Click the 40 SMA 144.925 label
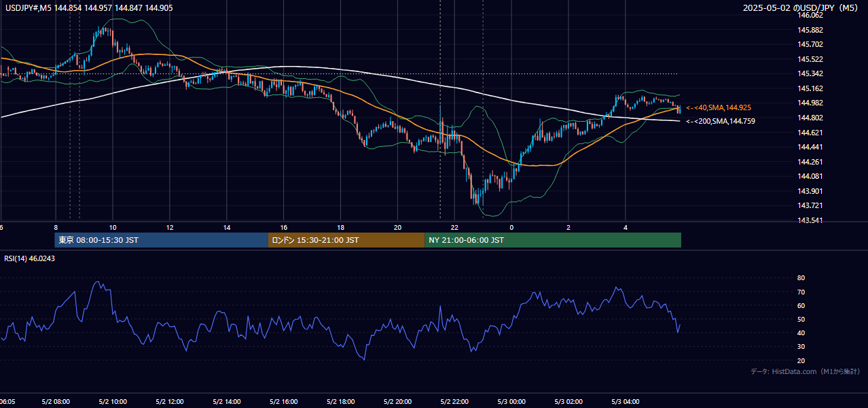868x408 pixels. [x=719, y=107]
